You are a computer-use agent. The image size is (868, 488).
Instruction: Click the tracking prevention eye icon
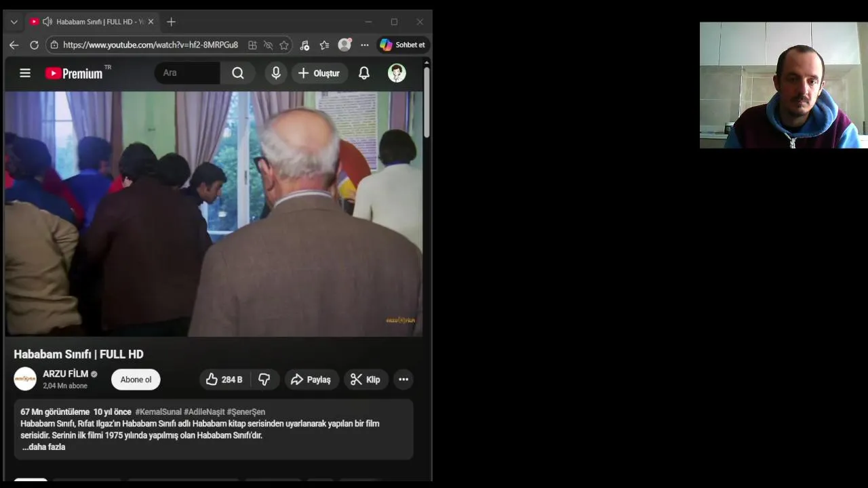click(268, 45)
